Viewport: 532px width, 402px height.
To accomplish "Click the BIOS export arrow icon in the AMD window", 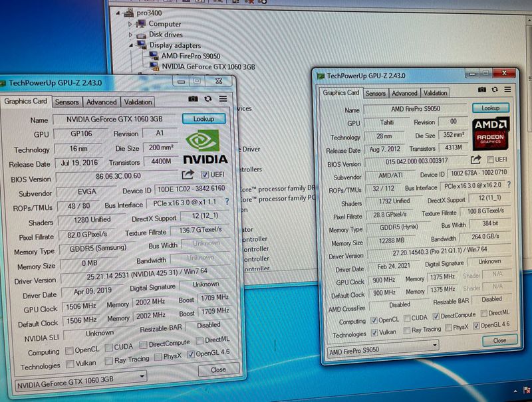I will pyautogui.click(x=476, y=159).
